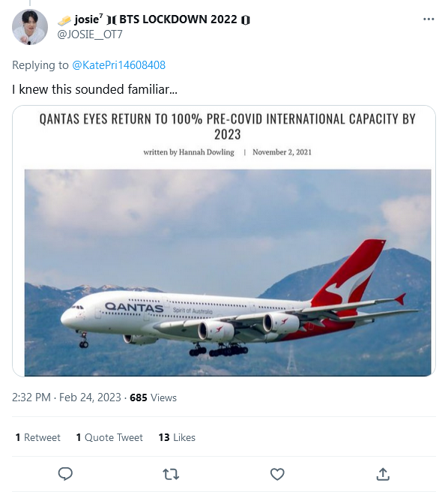
Task: View the 13 Likes list
Action: pyautogui.click(x=177, y=437)
